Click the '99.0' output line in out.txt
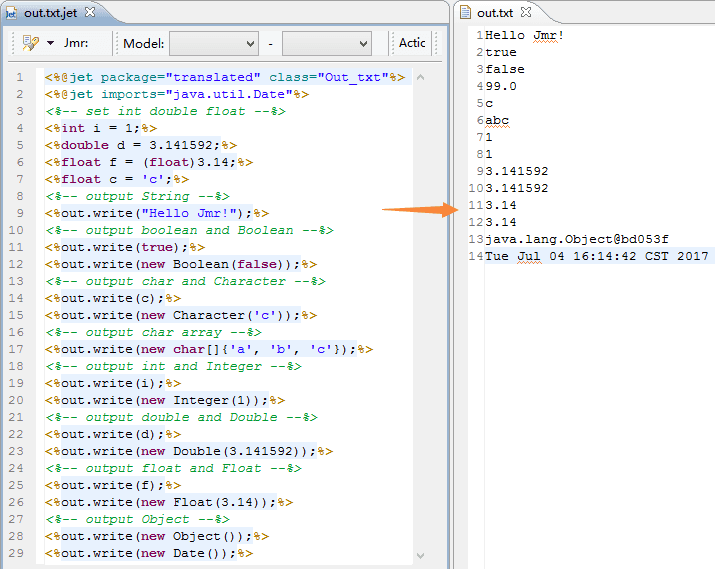715x569 pixels. 501,86
